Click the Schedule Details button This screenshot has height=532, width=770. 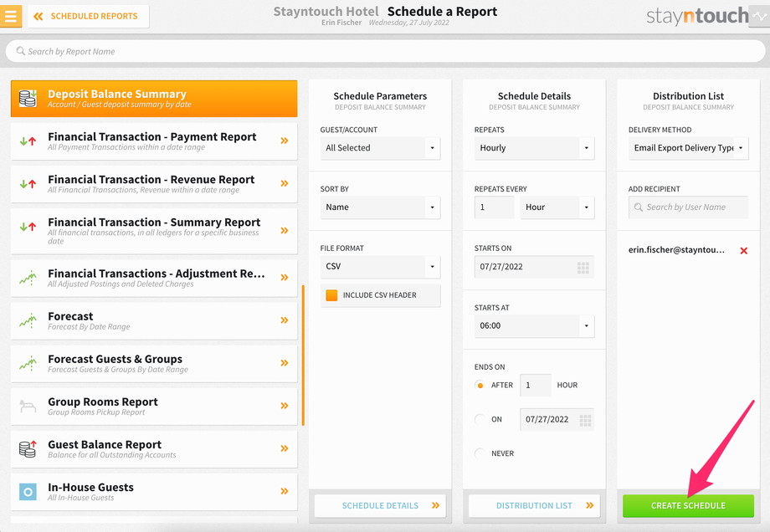380,505
